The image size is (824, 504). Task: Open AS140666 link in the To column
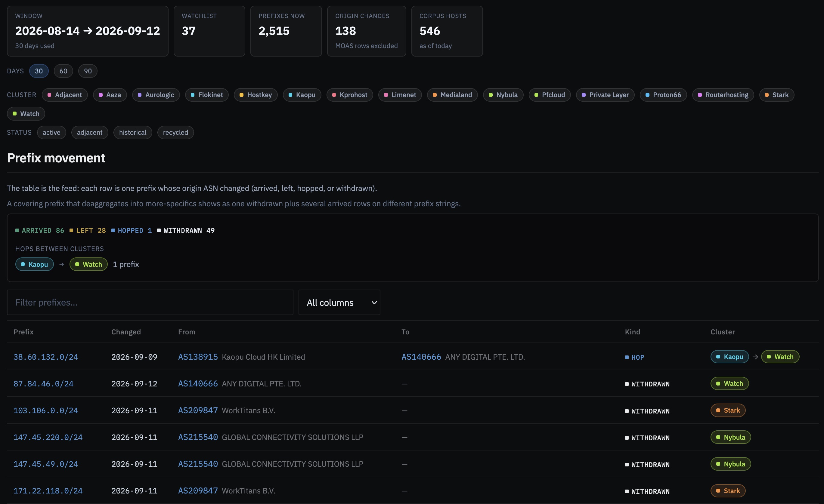pyautogui.click(x=421, y=357)
